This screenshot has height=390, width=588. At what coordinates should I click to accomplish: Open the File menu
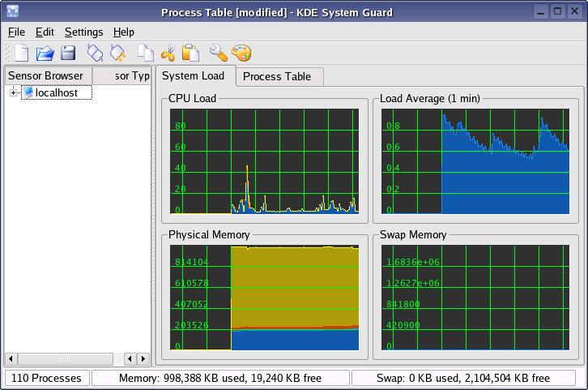[16, 32]
